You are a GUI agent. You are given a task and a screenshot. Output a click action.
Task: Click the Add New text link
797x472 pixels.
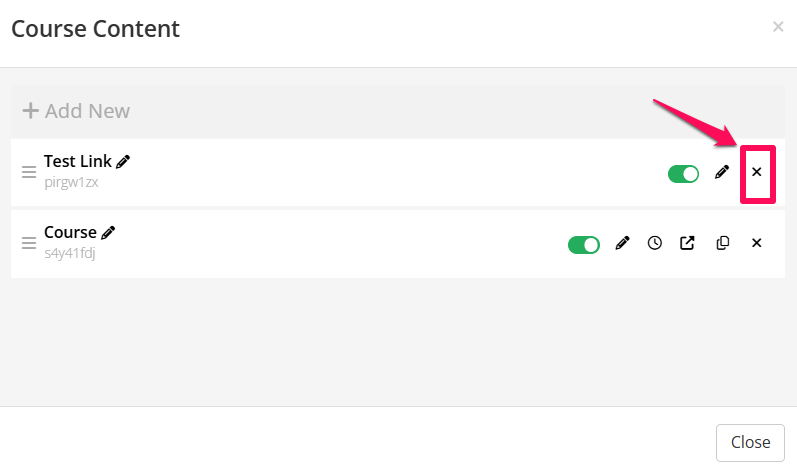coord(87,111)
